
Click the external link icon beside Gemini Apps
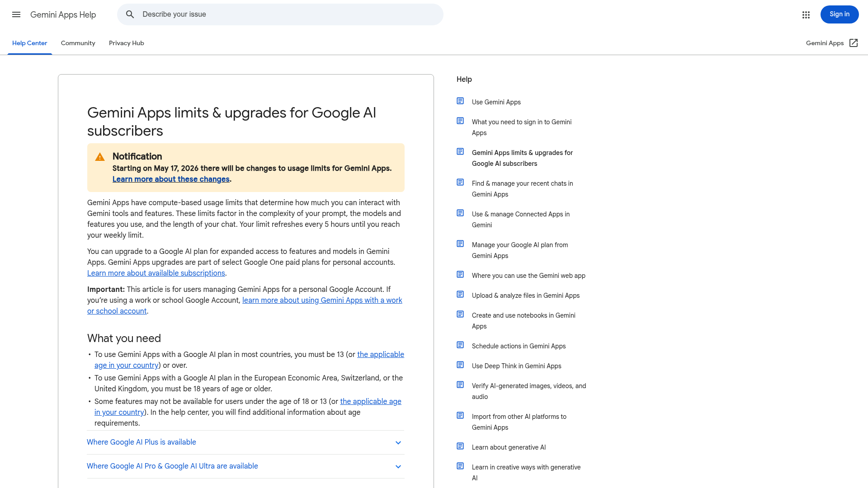click(854, 43)
